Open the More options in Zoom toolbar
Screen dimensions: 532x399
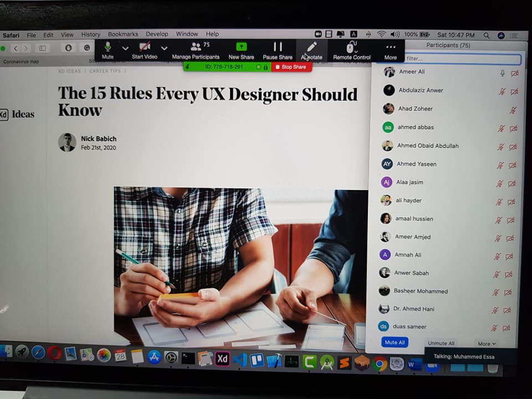(x=391, y=51)
